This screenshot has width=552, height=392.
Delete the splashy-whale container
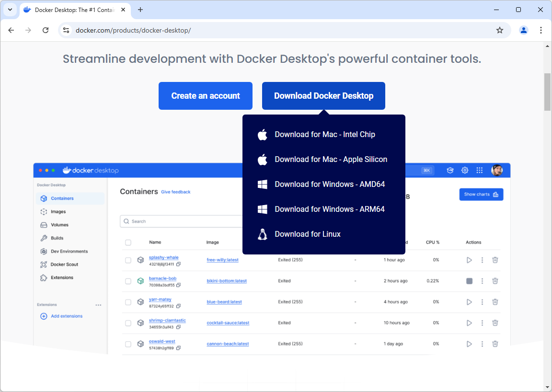click(x=495, y=260)
